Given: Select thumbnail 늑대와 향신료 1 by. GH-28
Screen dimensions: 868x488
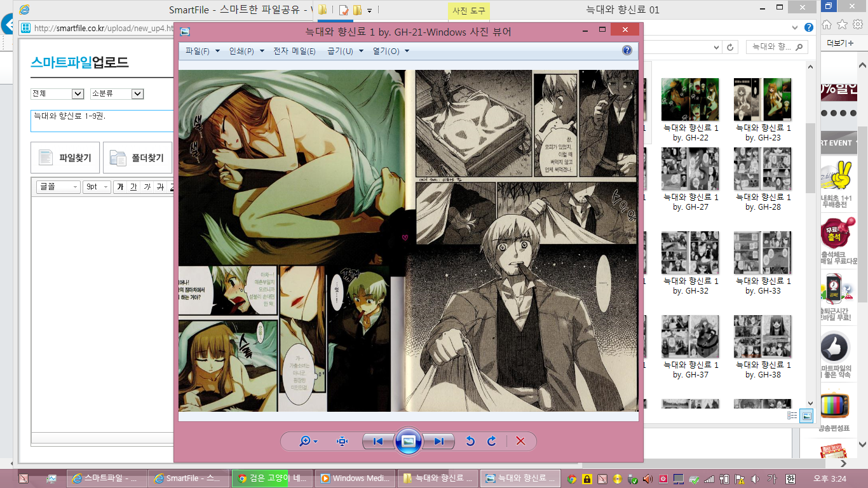Looking at the screenshot, I should click(763, 179).
